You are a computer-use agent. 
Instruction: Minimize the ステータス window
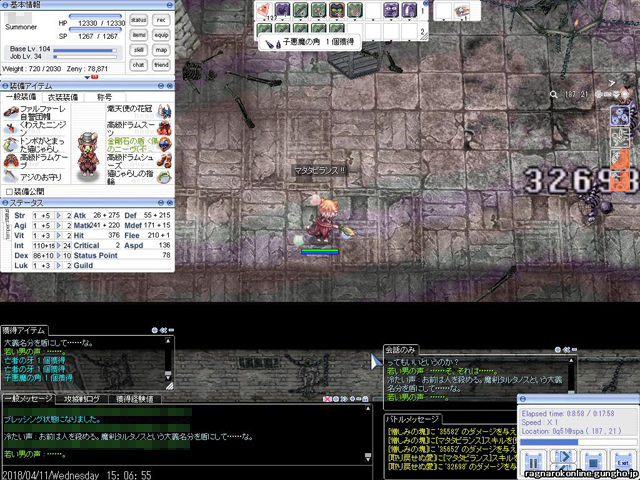tap(161, 203)
